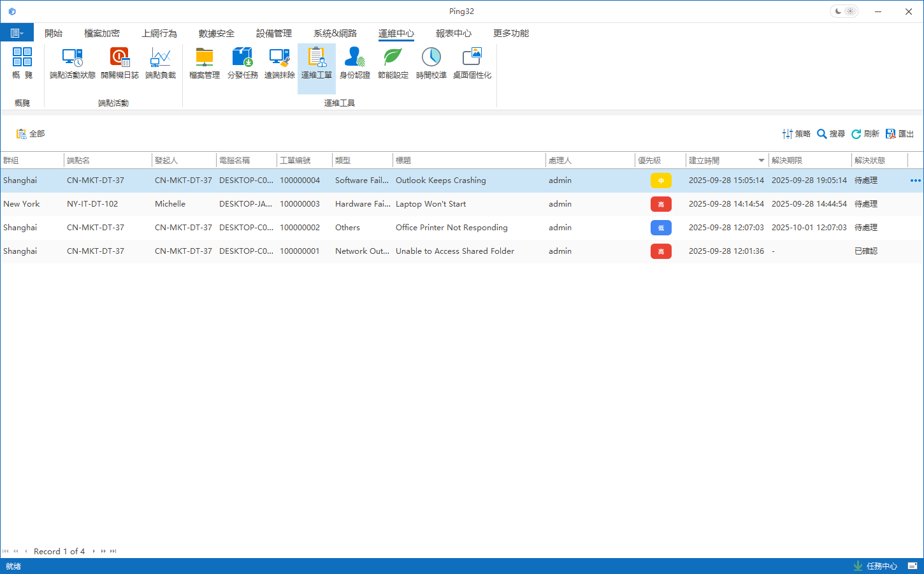Open the 端點活動狀態 endpoint activity icon
The image size is (924, 574).
click(73, 63)
